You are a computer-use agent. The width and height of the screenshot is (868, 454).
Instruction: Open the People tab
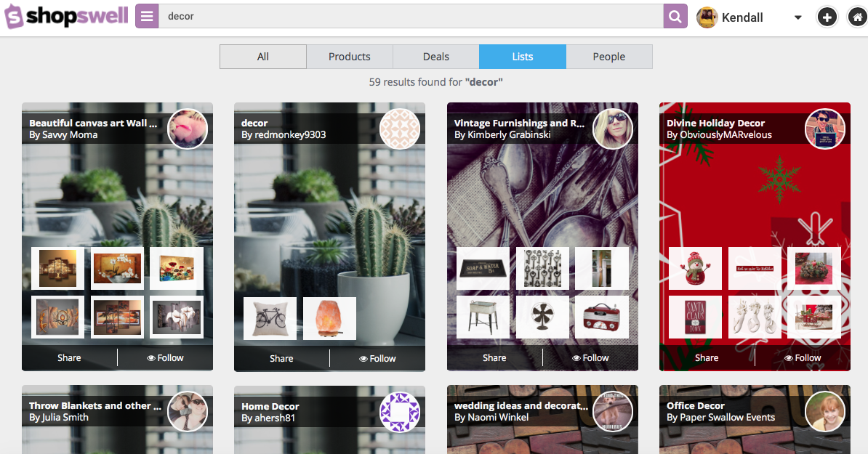tap(608, 57)
